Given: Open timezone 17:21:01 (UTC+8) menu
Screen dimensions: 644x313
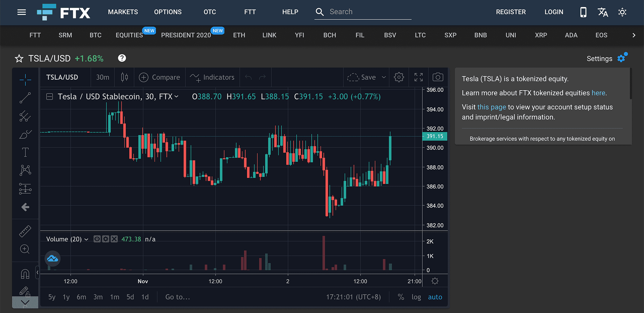Looking at the screenshot, I should pos(353,297).
